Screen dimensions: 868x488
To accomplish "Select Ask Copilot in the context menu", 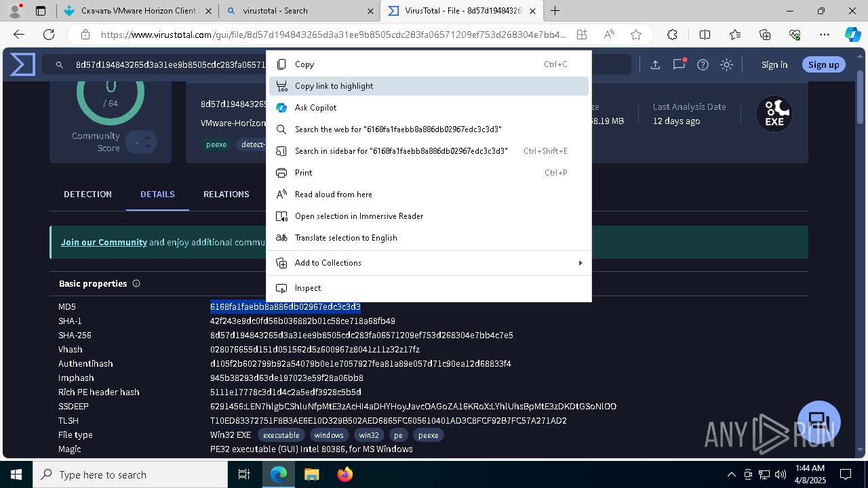I will 429,108.
